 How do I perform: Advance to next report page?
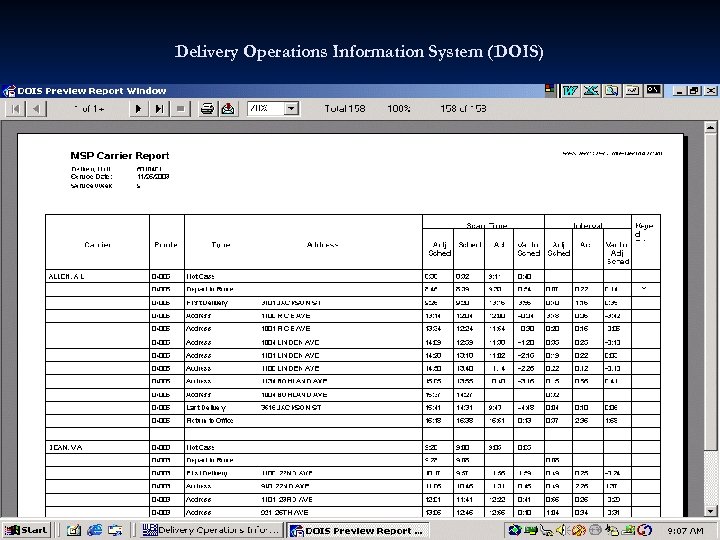(x=138, y=109)
